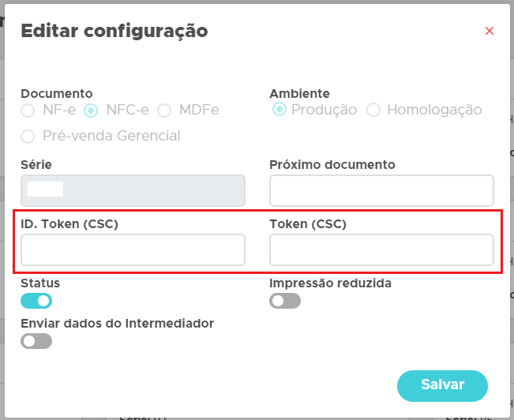Pick the Pré-venda Gerencial option
Image resolution: width=514 pixels, height=420 pixels.
(x=28, y=137)
